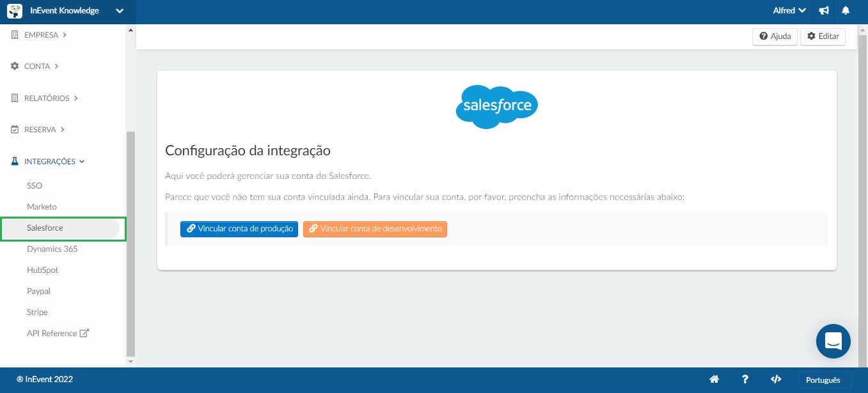868x393 pixels.
Task: Click the Salesforce cloud logo
Action: point(497,107)
